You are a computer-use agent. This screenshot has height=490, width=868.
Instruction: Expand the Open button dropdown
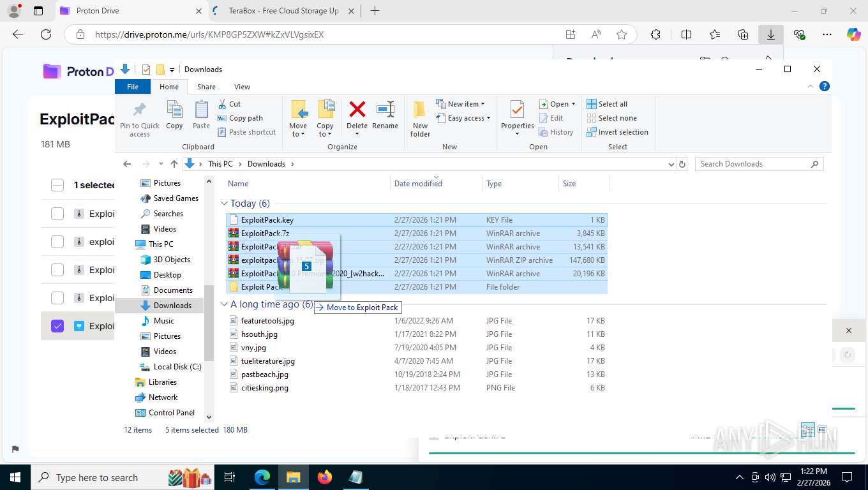(x=573, y=104)
